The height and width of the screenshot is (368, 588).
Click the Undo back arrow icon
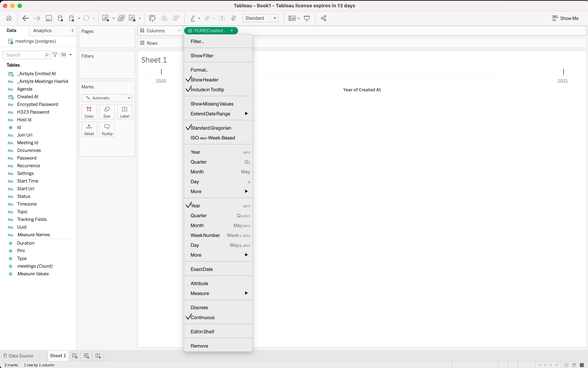[25, 18]
